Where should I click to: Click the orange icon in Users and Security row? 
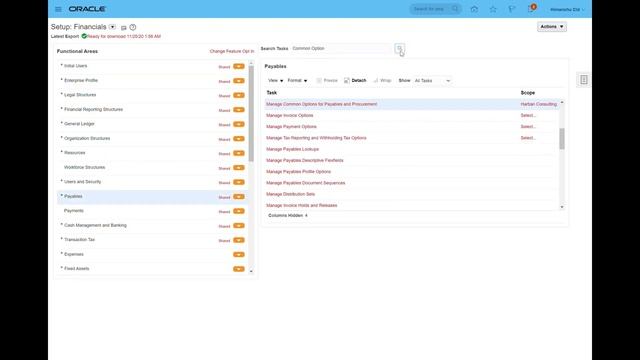pyautogui.click(x=239, y=182)
